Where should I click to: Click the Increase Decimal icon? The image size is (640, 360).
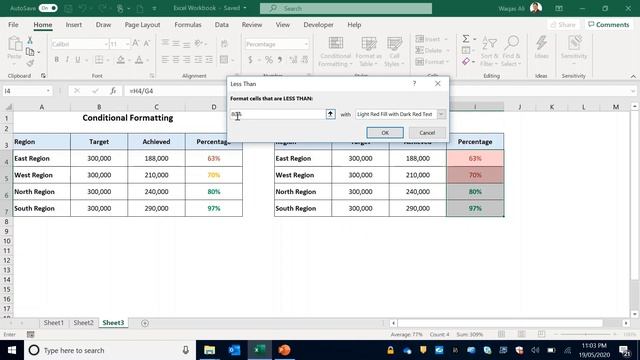coord(293,60)
